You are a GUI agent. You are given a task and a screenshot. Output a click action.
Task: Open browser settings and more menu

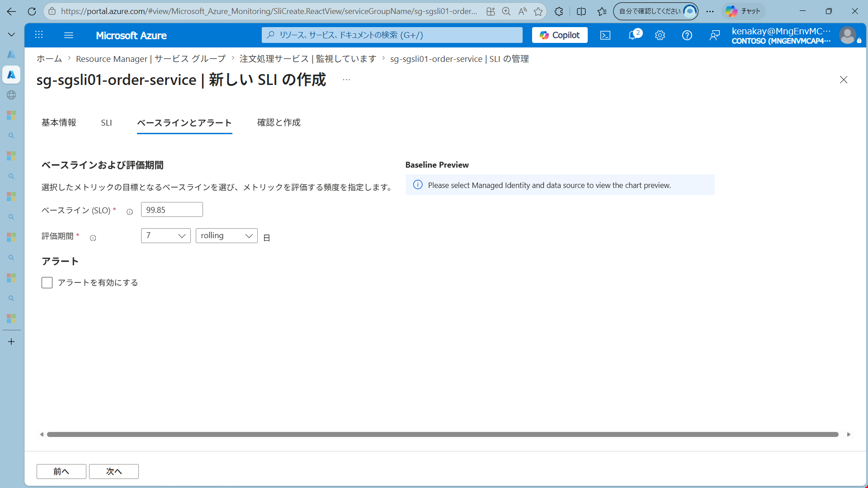coord(710,11)
